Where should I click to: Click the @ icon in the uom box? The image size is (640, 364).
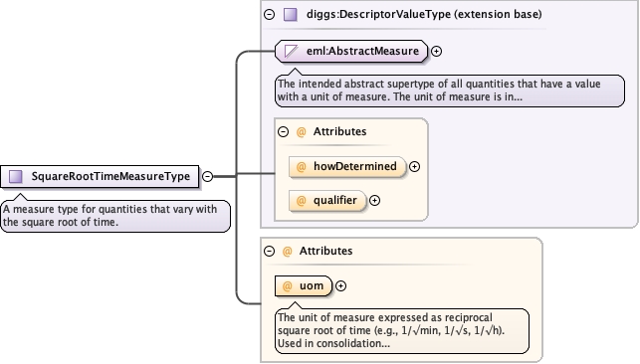288,286
